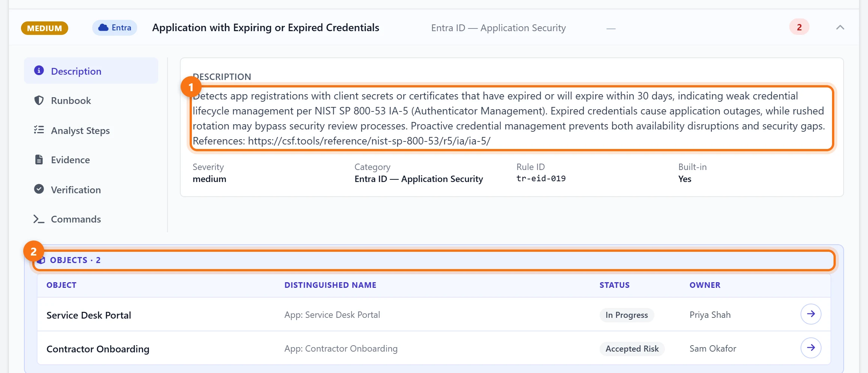This screenshot has height=373, width=868.
Task: Show the Commands tab
Action: (91, 219)
